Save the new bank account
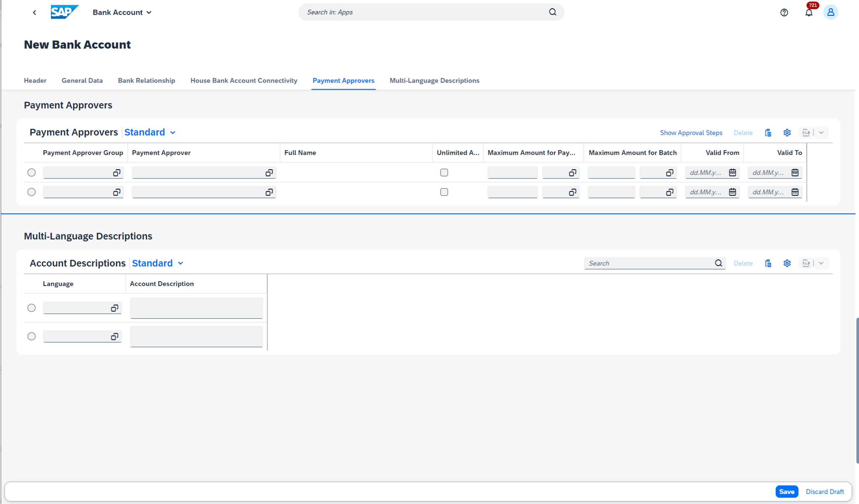 pos(787,491)
